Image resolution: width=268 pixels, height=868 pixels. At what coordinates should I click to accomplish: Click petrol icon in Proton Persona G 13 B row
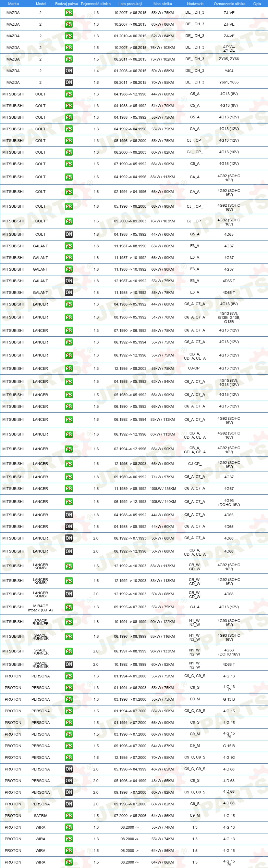point(69,699)
